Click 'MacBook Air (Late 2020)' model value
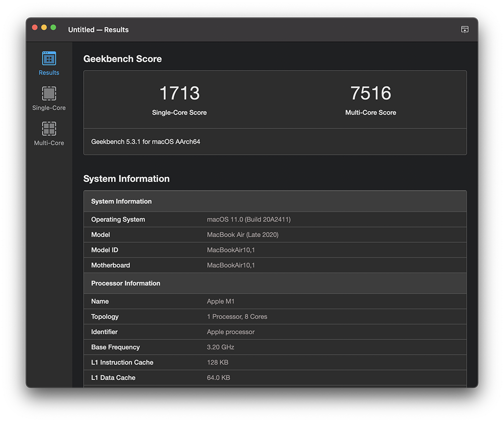 point(243,235)
